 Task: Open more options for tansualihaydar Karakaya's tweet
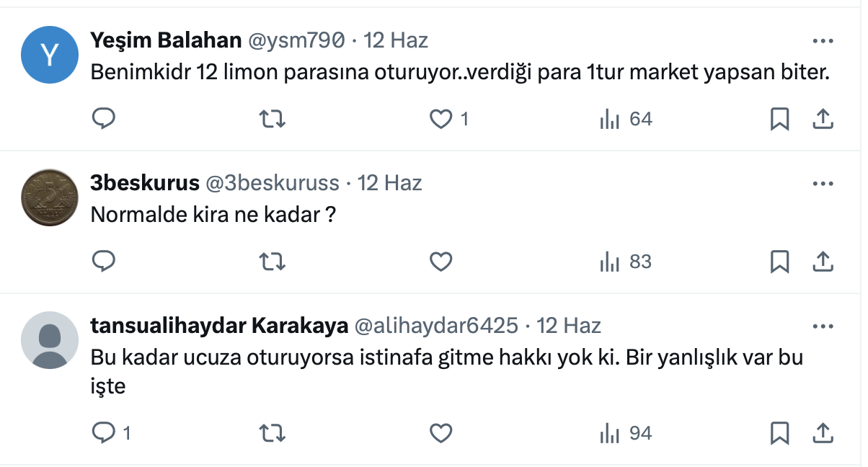(823, 326)
